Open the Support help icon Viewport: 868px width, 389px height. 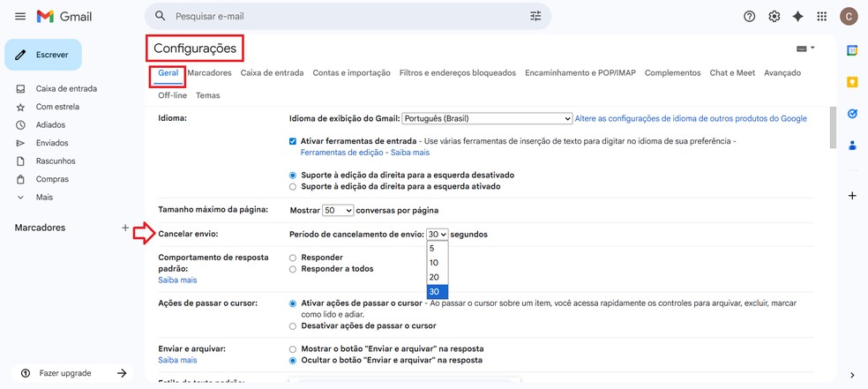[749, 17]
